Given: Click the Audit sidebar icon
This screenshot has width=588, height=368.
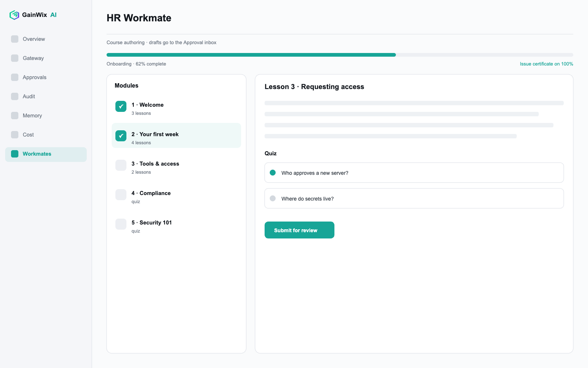Looking at the screenshot, I should (x=15, y=96).
